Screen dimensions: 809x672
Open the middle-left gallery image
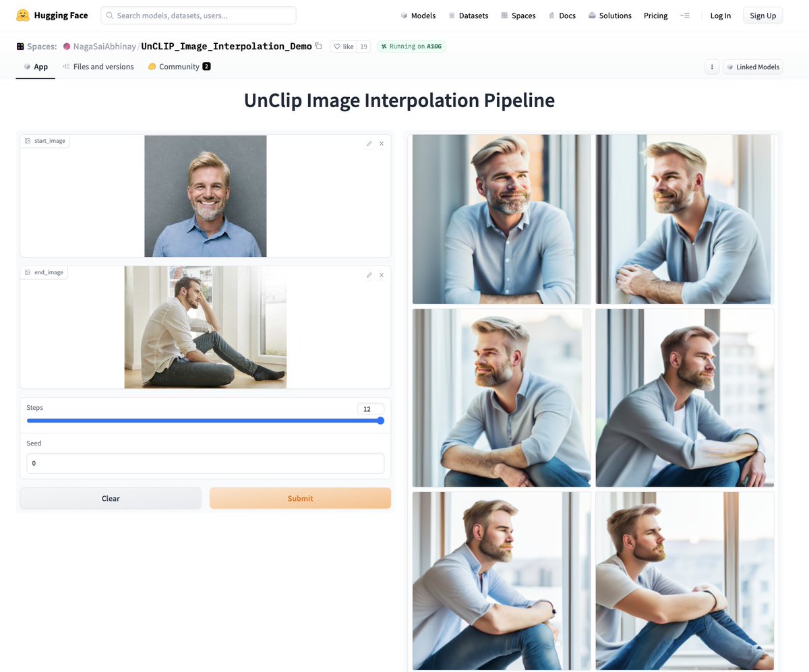502,398
